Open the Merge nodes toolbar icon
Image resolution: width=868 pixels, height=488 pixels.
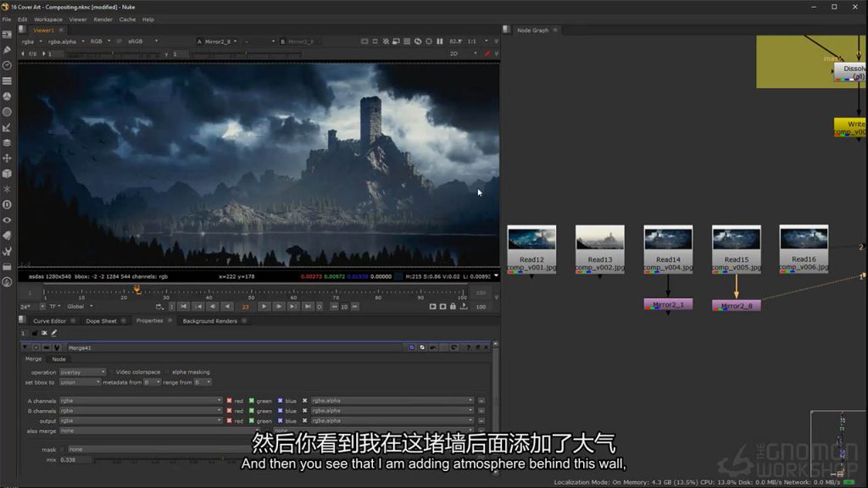7,142
